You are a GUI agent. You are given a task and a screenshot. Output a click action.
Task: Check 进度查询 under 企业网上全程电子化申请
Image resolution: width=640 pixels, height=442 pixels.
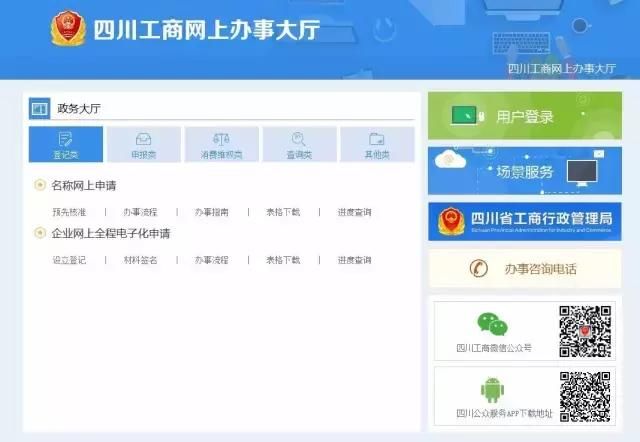pos(354,260)
